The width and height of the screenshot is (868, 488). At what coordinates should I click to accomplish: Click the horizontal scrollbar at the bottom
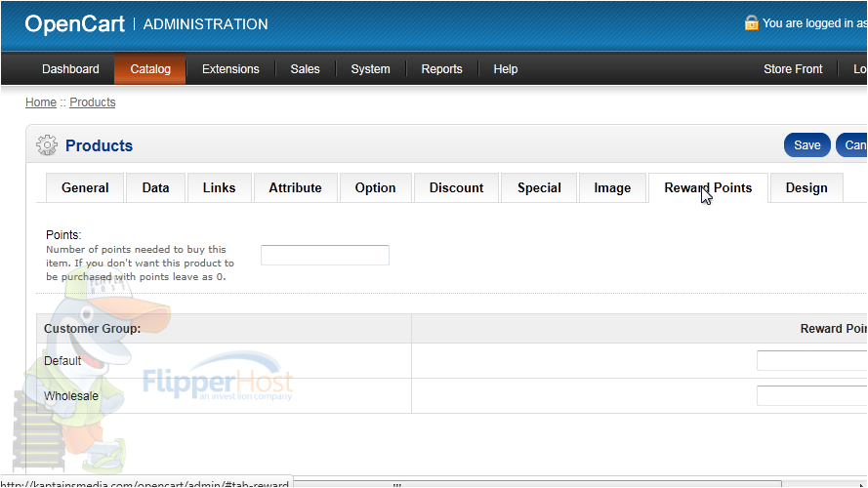537,483
